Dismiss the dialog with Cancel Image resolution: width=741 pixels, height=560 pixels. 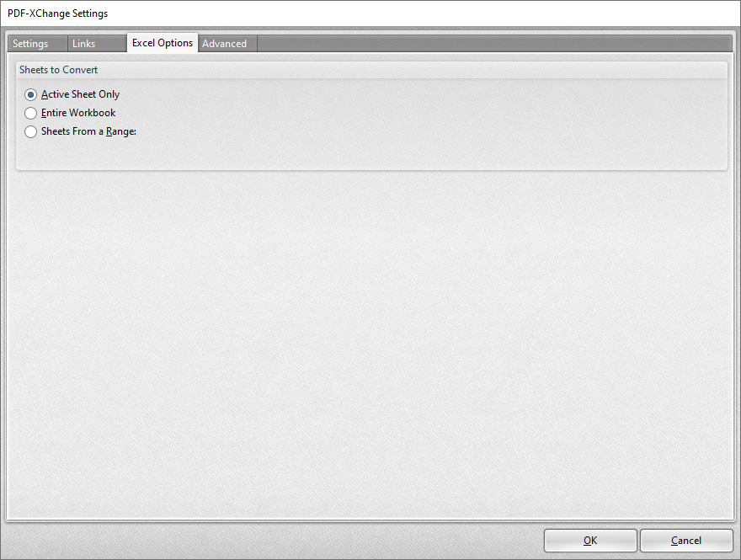click(x=686, y=540)
